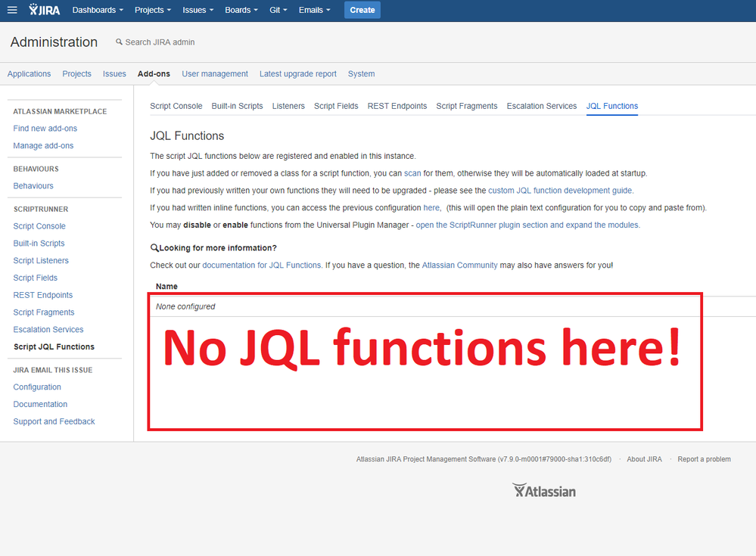
Task: Open the User management tab
Action: coord(215,73)
